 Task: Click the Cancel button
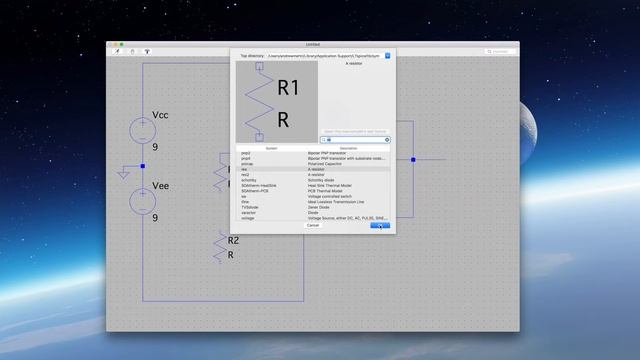(x=313, y=225)
